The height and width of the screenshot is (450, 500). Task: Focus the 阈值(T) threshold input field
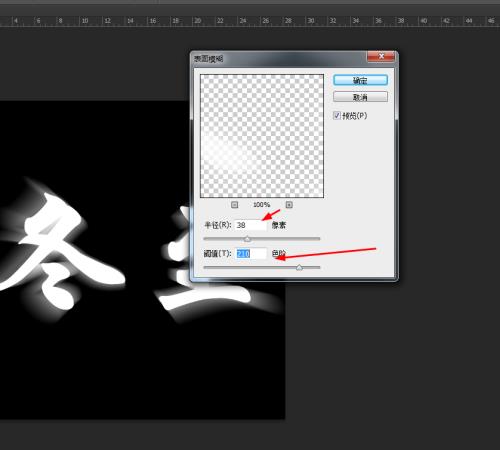pyautogui.click(x=251, y=254)
